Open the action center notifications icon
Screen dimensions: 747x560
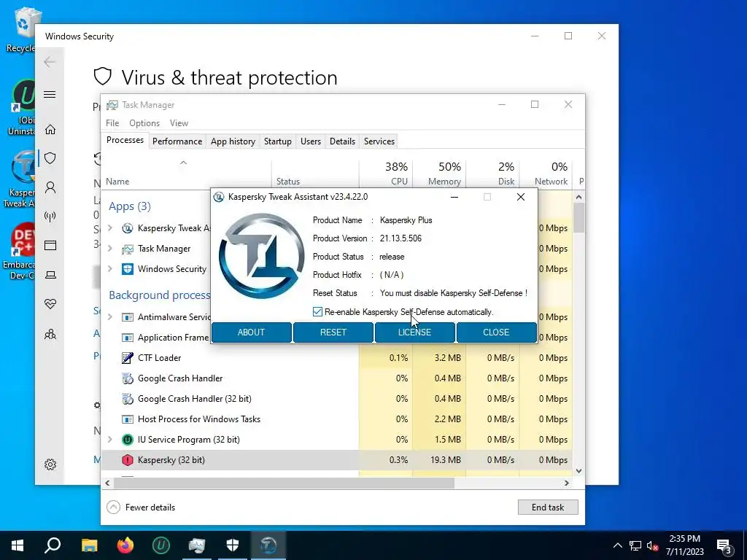click(x=724, y=546)
